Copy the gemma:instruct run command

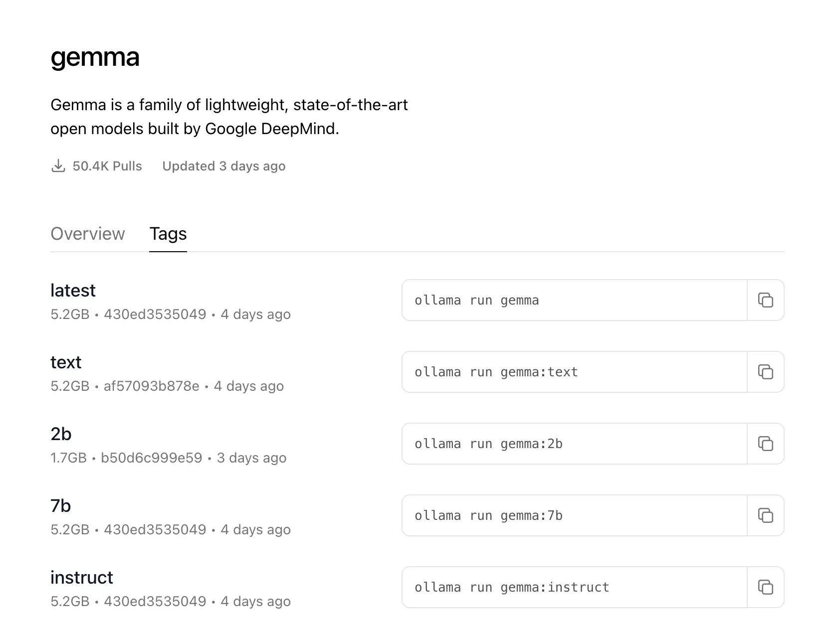point(765,587)
